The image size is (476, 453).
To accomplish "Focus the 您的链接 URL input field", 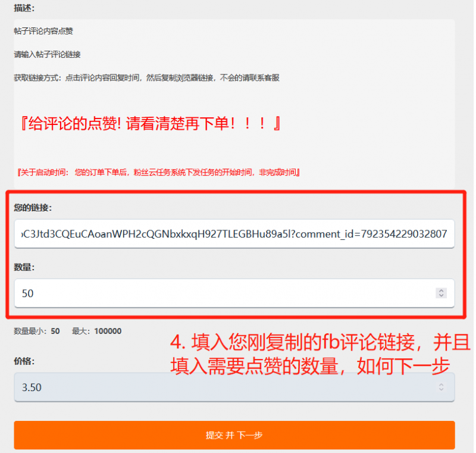I will pyautogui.click(x=234, y=234).
